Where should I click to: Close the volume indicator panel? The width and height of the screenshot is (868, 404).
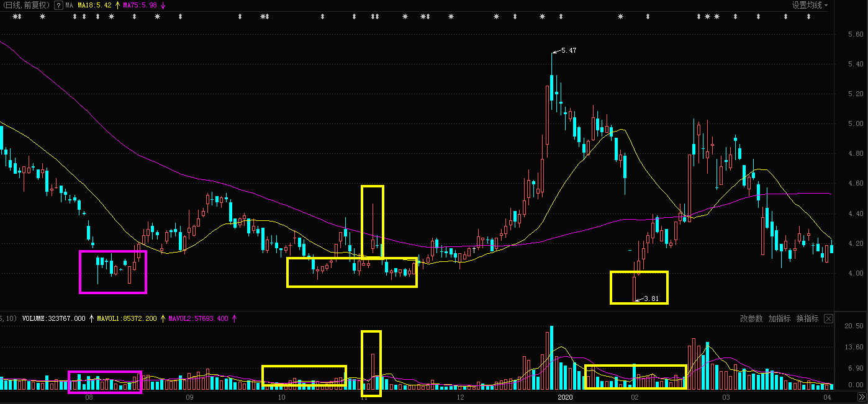click(x=828, y=318)
